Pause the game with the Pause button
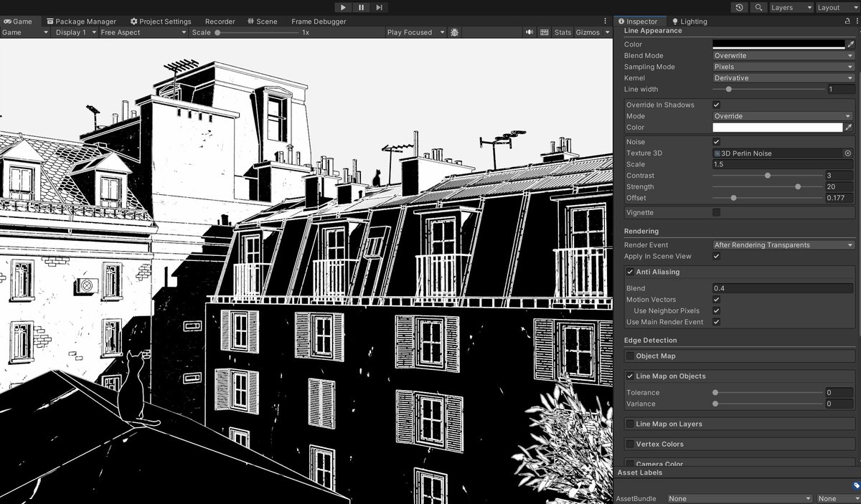861x504 pixels. [361, 7]
